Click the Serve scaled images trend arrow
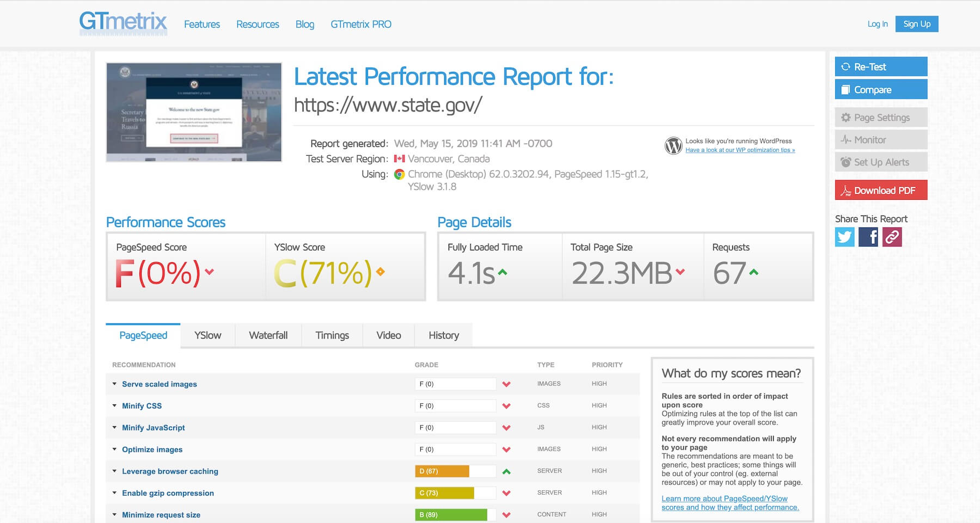Screen dimensions: 980x523 [x=506, y=384]
